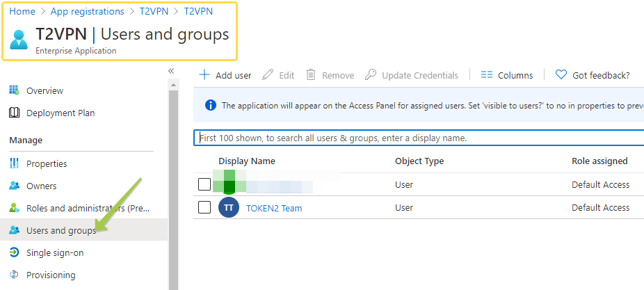This screenshot has width=644, height=290.
Task: Click the pencil Edit icon
Action: pos(268,74)
